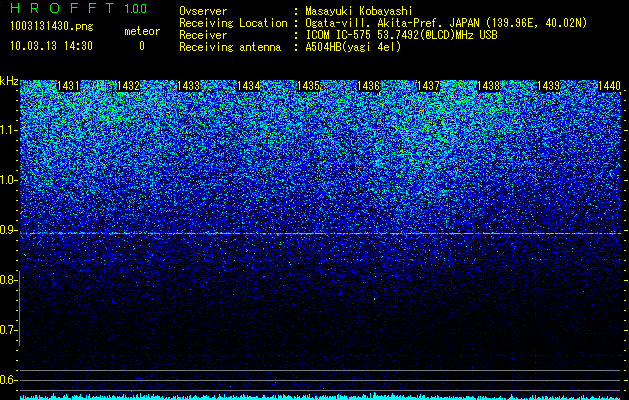Screen dimensions: 629x400
Task: Click the timestamp 10.03.13 14:30
Action: pyautogui.click(x=51, y=46)
